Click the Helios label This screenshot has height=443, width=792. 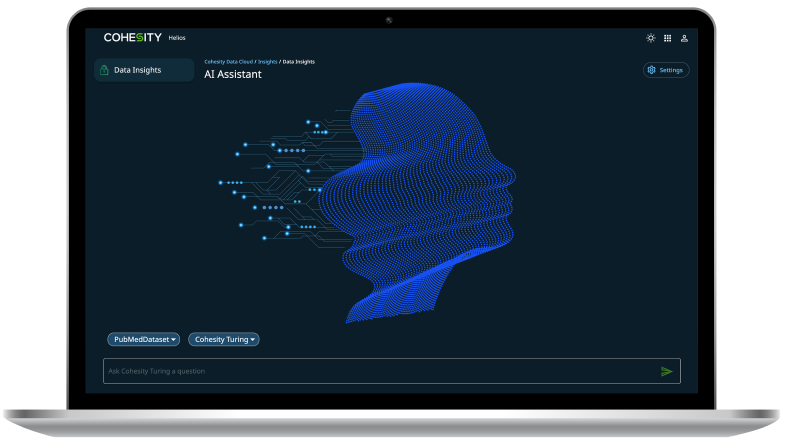coord(177,38)
